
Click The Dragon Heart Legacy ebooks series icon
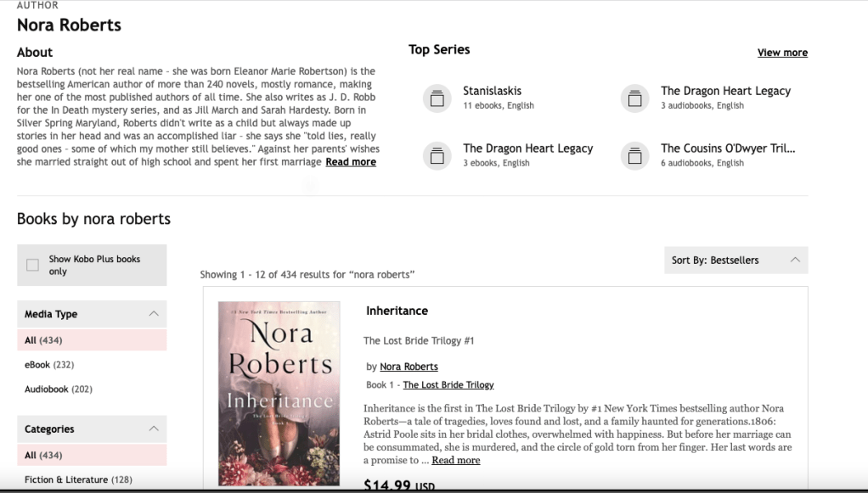(x=437, y=155)
